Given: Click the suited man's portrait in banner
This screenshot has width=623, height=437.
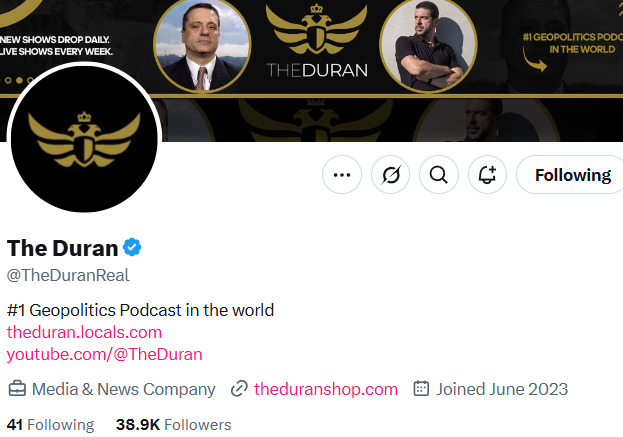Looking at the screenshot, I should 203,45.
